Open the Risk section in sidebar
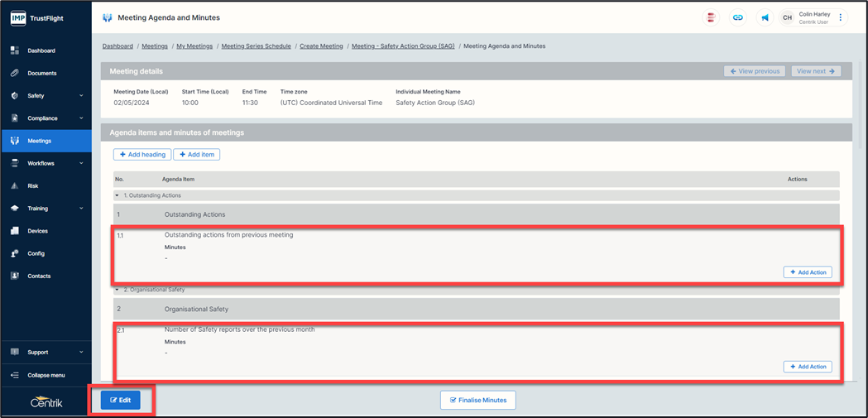The width and height of the screenshot is (868, 418). point(33,186)
